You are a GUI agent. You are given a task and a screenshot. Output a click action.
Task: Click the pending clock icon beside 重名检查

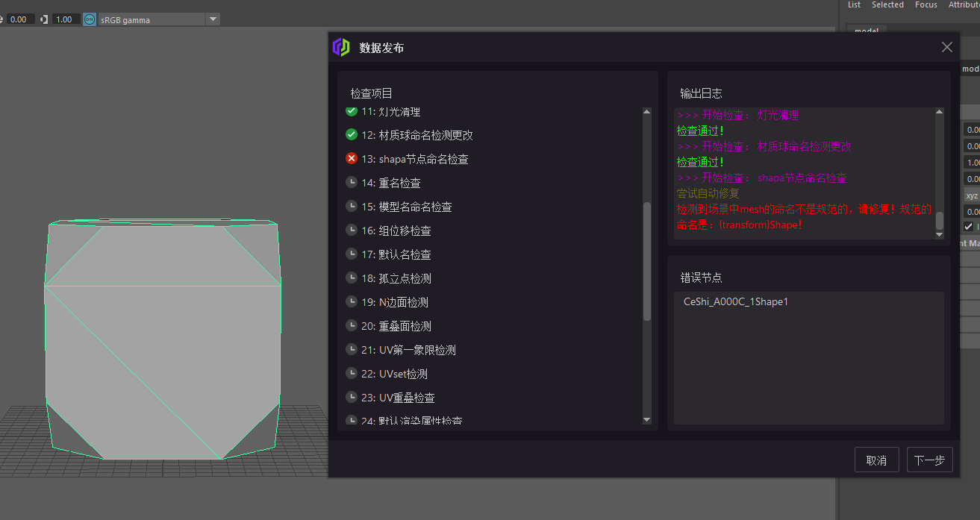coord(352,183)
